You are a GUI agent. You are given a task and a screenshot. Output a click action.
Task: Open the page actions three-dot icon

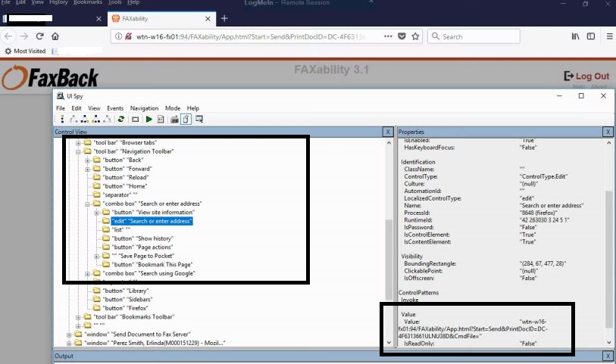click(388, 36)
